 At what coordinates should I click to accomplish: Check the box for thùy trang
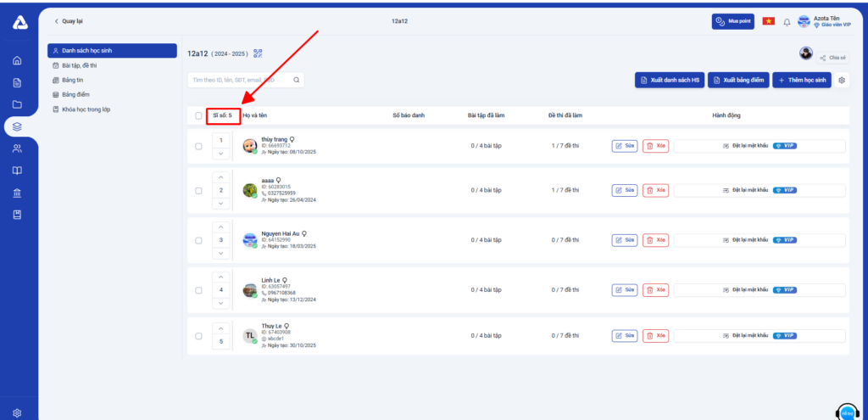tap(198, 146)
